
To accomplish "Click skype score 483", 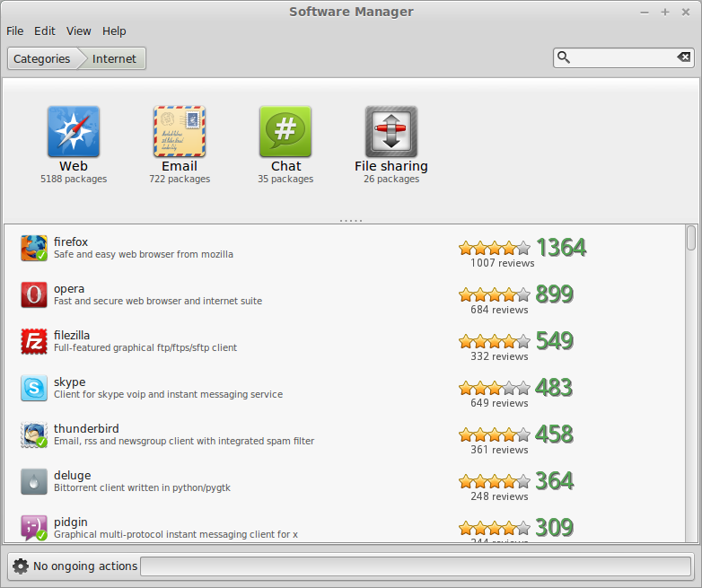I will click(x=554, y=388).
